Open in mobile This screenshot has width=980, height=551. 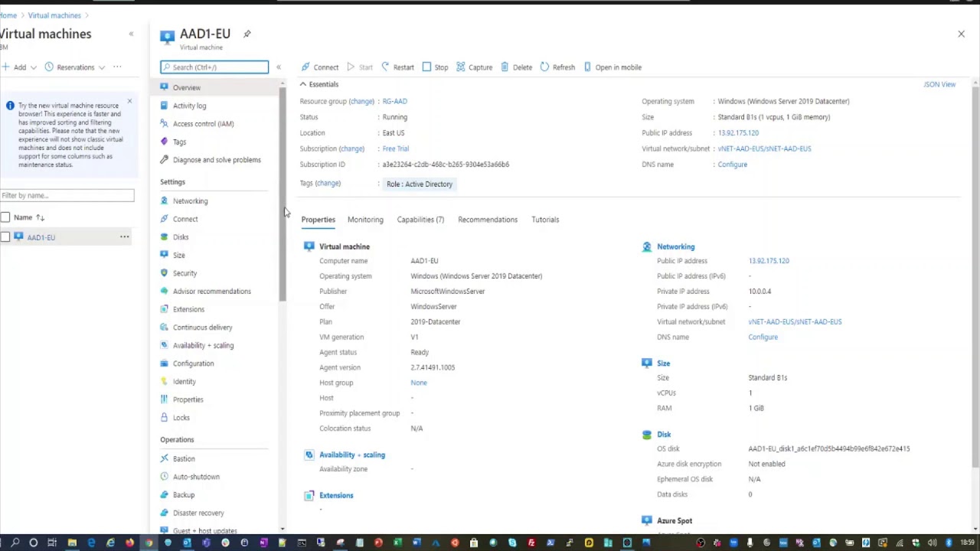click(612, 67)
